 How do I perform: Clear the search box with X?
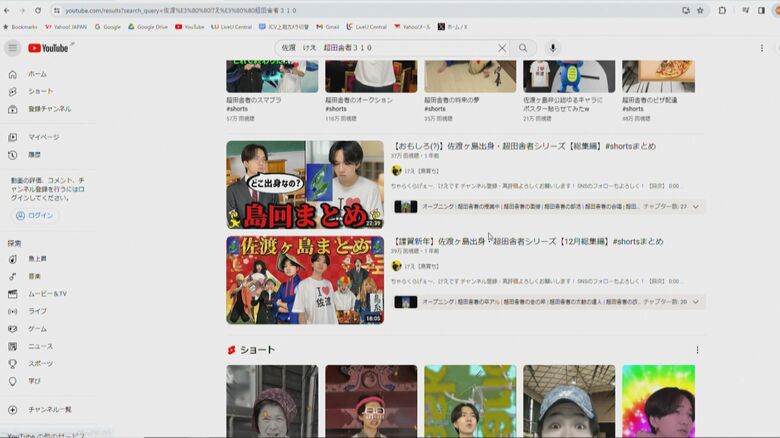point(502,48)
